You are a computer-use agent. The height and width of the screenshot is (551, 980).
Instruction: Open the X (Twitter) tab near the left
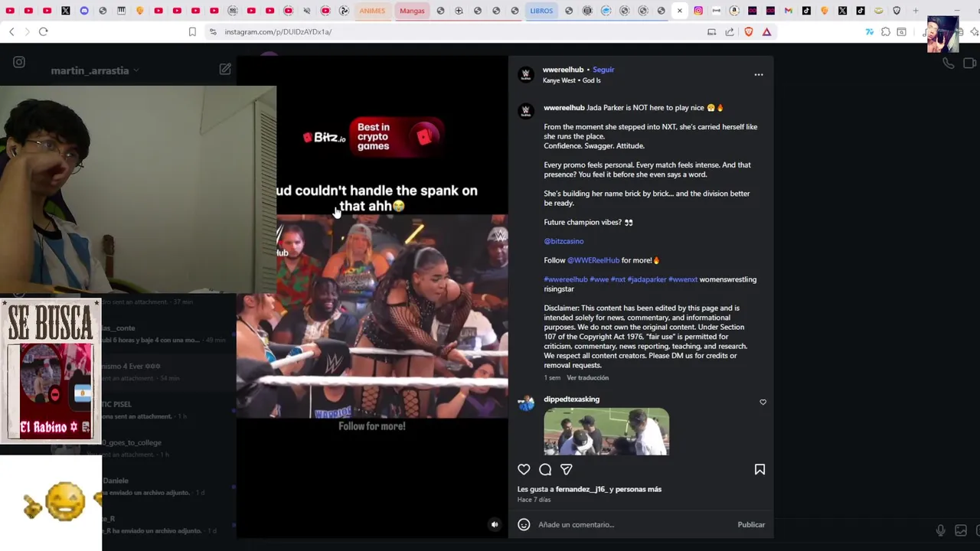tap(66, 11)
